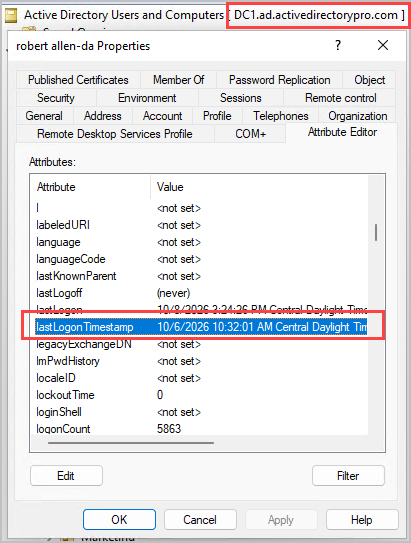Click the Apply button
411x543 pixels.
[x=281, y=519]
